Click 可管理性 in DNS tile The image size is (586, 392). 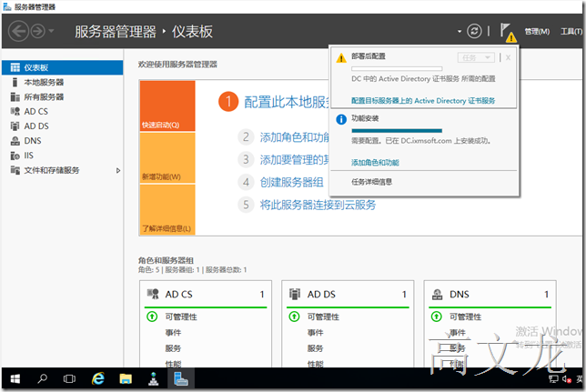465,317
